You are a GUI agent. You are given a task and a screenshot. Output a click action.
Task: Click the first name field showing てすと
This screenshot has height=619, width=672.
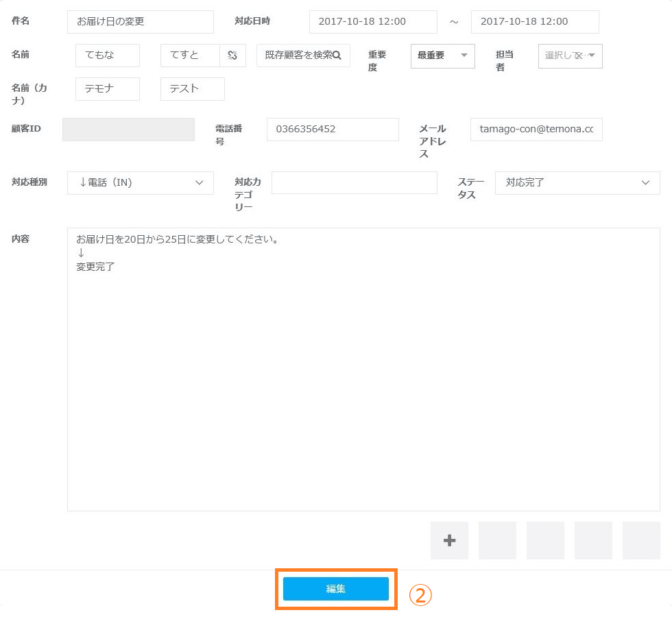tap(190, 56)
